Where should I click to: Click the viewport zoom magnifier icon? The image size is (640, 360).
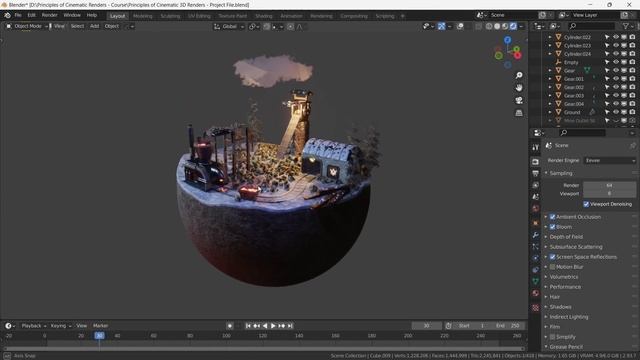(519, 75)
